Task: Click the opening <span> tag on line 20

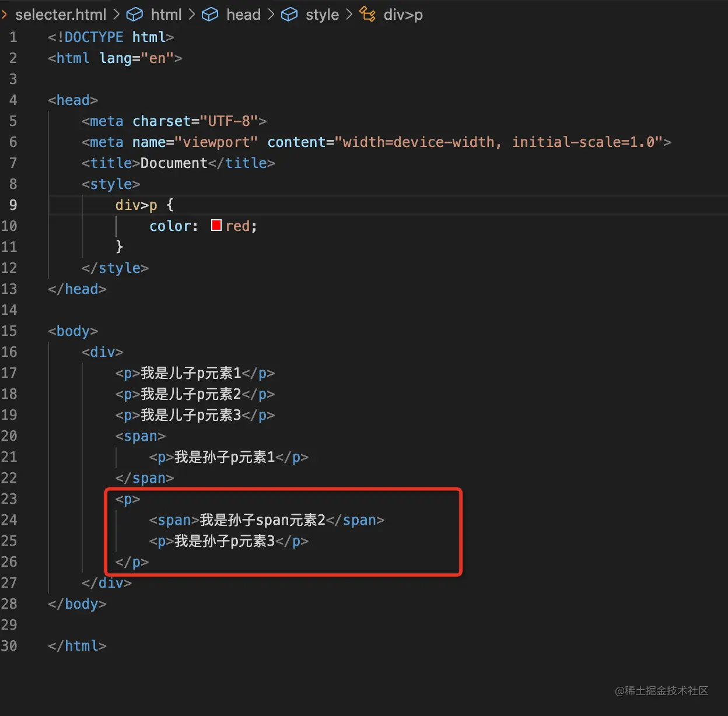Action: pyautogui.click(x=141, y=436)
